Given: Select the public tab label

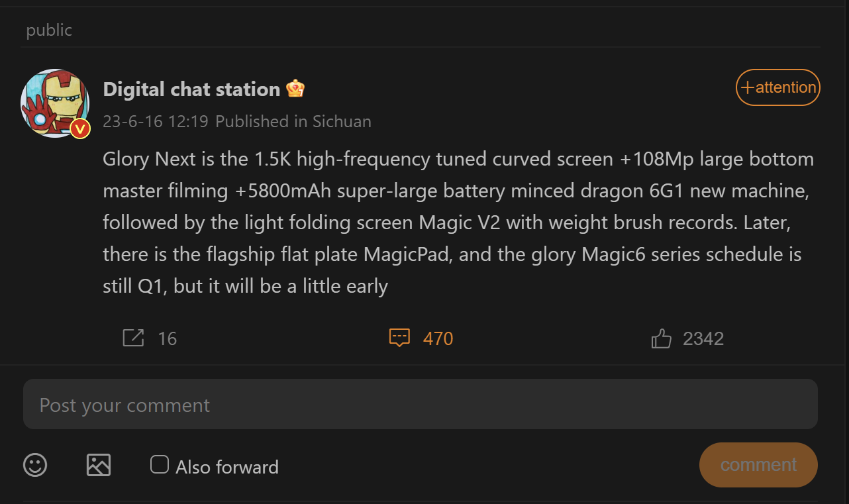Looking at the screenshot, I should [x=49, y=30].
